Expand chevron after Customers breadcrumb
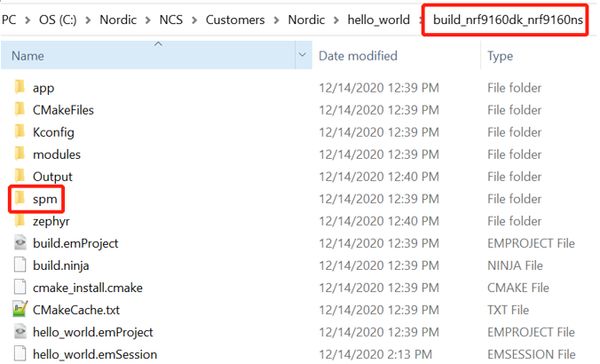600x364 pixels. (x=276, y=20)
